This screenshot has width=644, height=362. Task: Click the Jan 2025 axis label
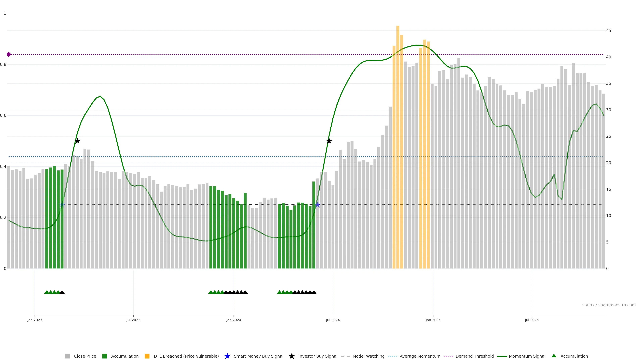point(433,320)
